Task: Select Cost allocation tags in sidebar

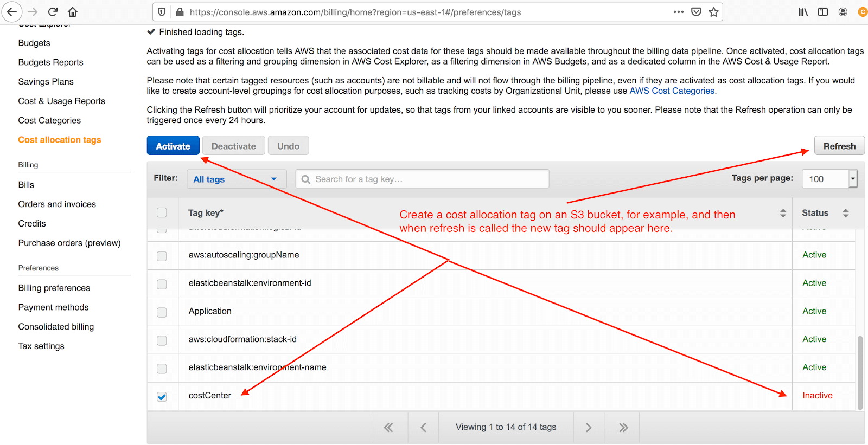Action: 60,140
